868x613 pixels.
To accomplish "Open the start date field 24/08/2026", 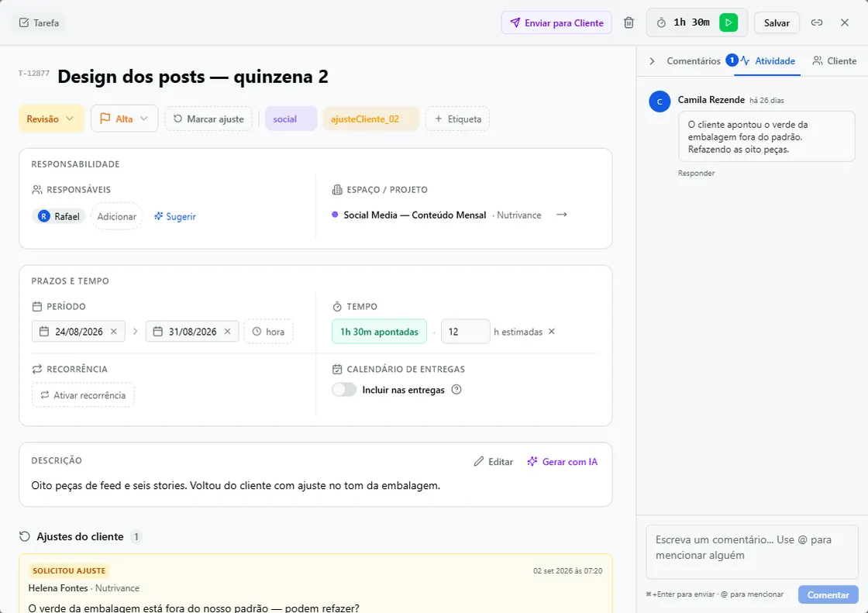I will (x=78, y=332).
